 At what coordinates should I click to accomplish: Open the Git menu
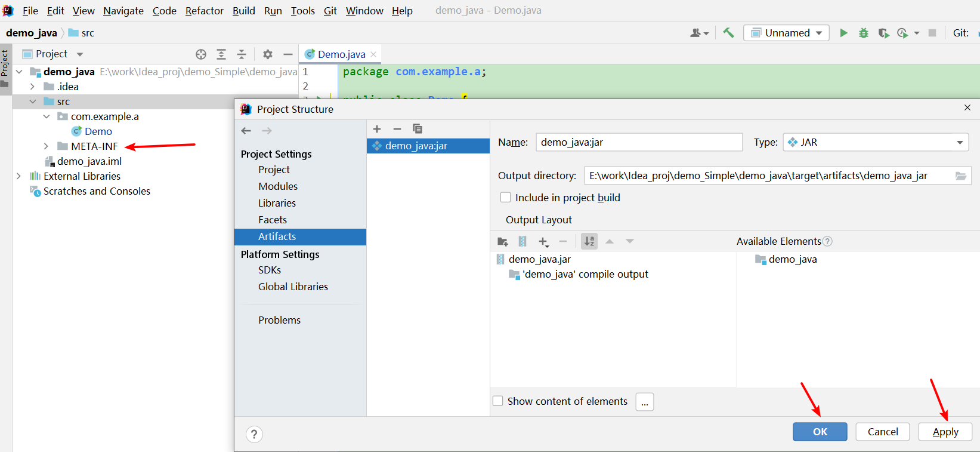tap(330, 11)
